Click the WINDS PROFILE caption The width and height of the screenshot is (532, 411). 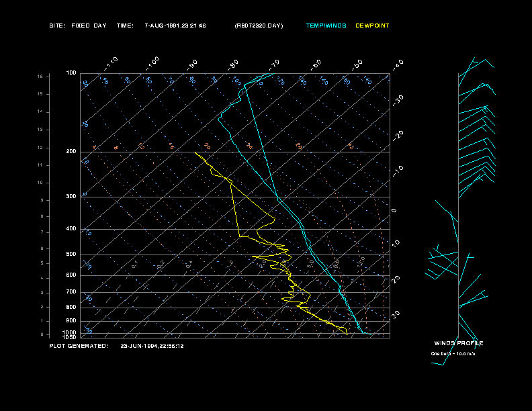(459, 343)
